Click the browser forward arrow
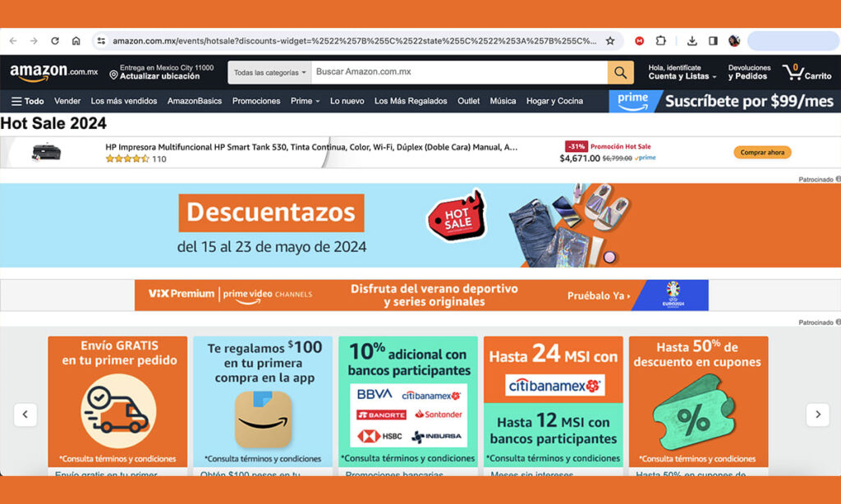This screenshot has width=841, height=504. point(34,41)
